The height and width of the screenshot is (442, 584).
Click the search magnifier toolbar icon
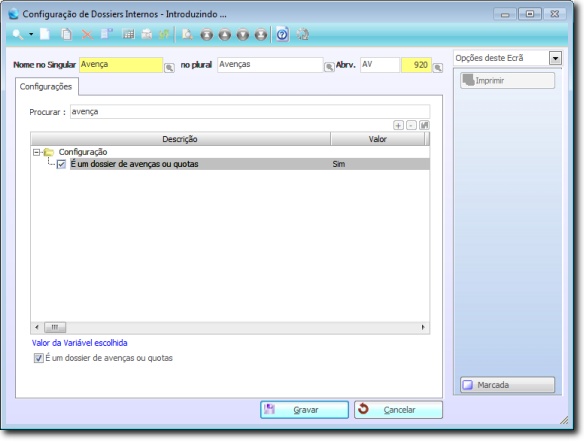pos(18,35)
